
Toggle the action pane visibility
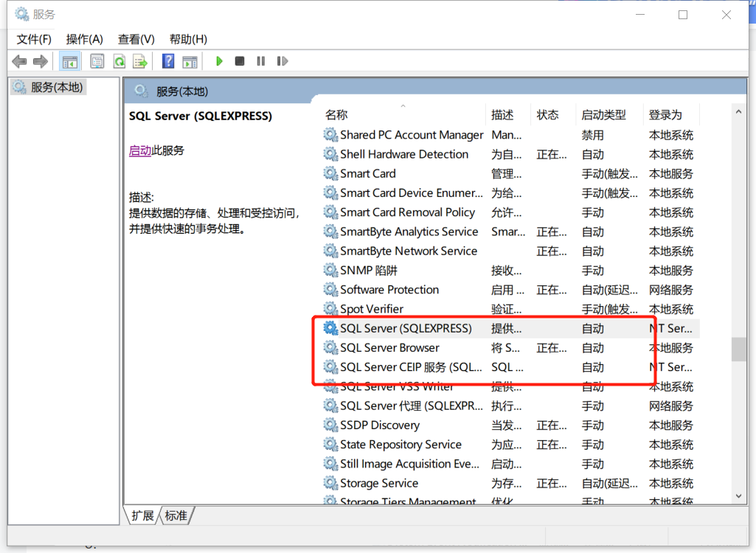[190, 61]
